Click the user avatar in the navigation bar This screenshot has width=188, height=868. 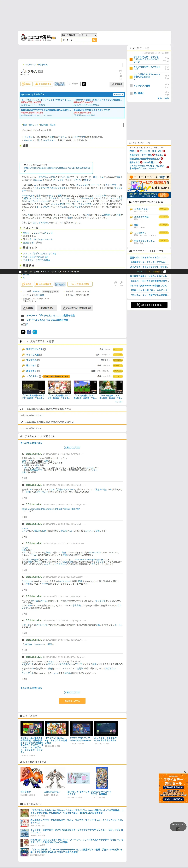coord(165,272)
